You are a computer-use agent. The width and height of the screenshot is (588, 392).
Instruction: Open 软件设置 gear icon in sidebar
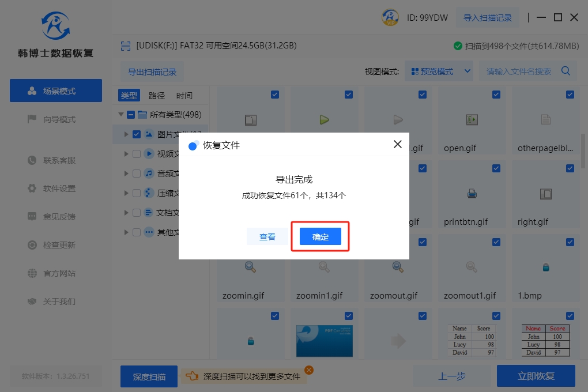point(32,189)
